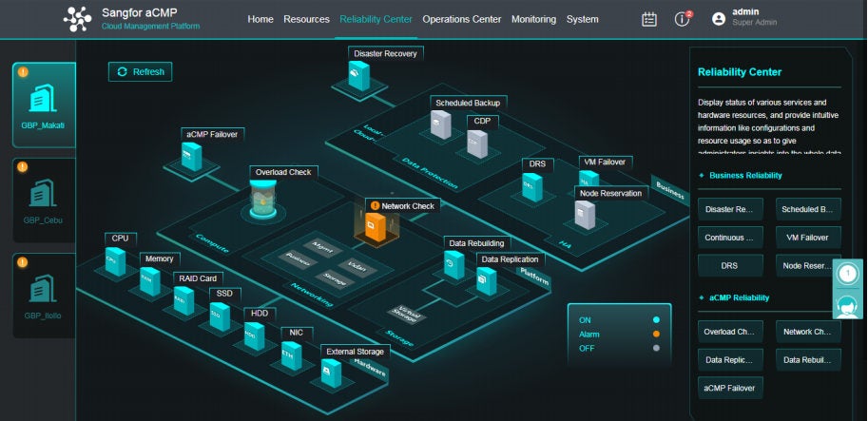The height and width of the screenshot is (421, 868).
Task: Click the Memory hardware icon
Action: 150,281
